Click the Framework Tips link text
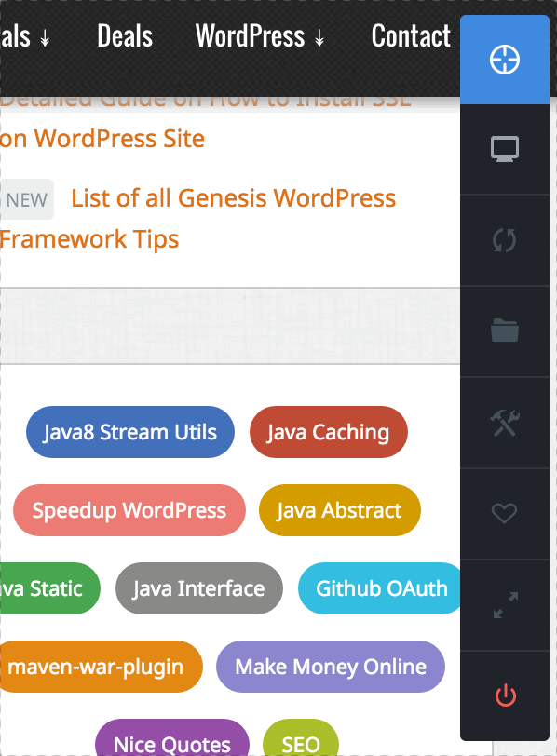Image resolution: width=557 pixels, height=756 pixels. point(89,239)
